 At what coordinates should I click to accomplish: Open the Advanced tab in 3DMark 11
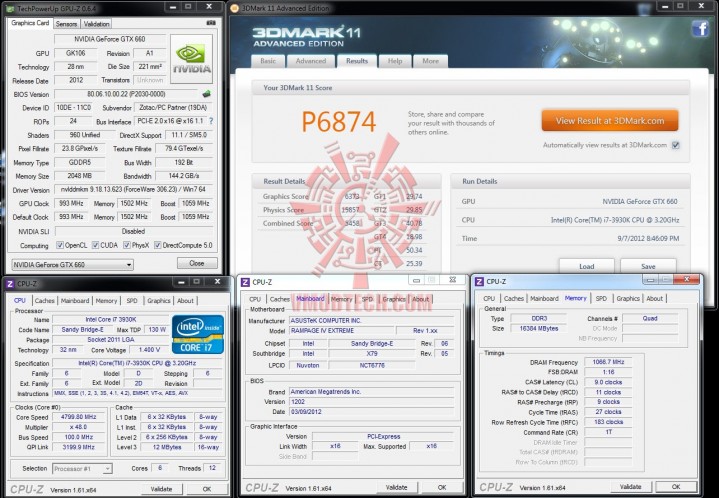pos(311,61)
